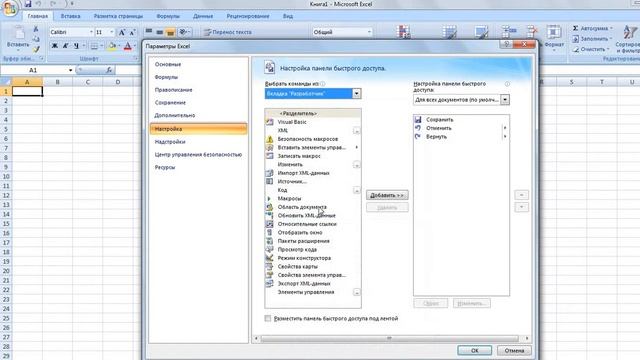Select Сохранение category in options
This screenshot has height=360, width=640.
coord(198,103)
